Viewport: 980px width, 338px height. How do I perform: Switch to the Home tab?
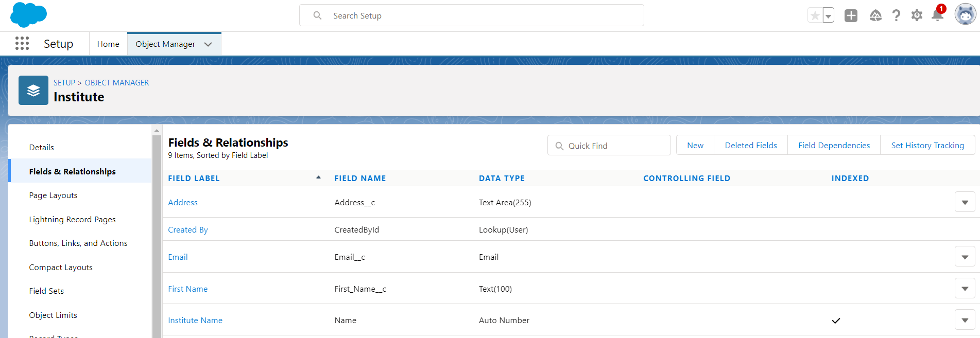coord(108,44)
